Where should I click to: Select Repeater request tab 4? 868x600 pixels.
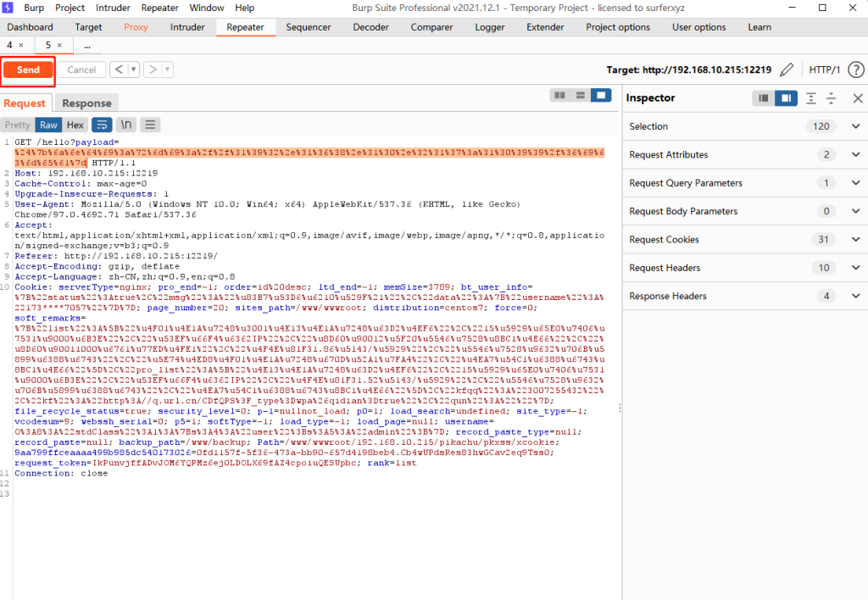pos(9,46)
